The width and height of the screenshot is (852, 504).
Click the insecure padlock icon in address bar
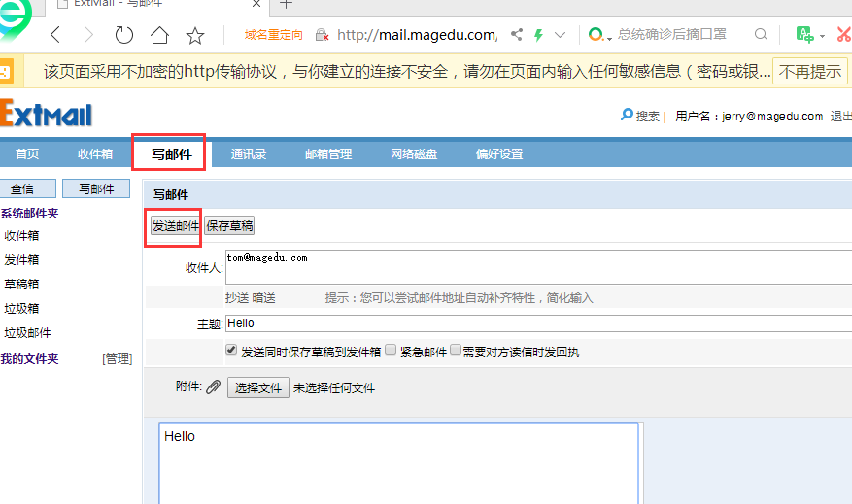tap(322, 35)
